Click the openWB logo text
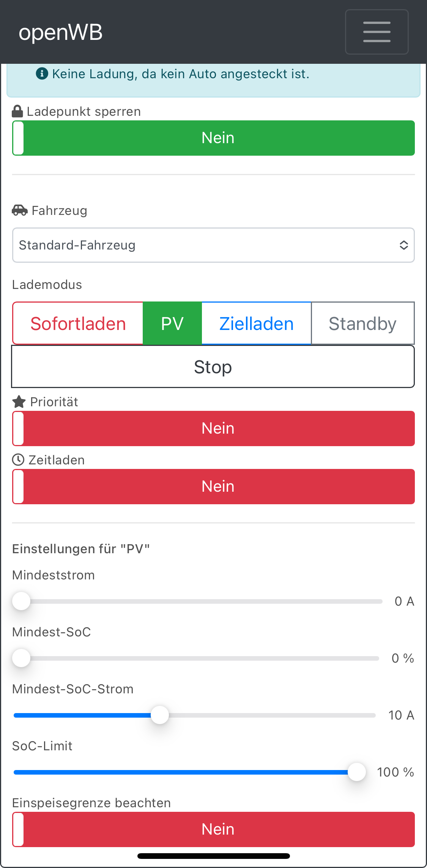Screen dimensions: 427x868 tap(61, 32)
